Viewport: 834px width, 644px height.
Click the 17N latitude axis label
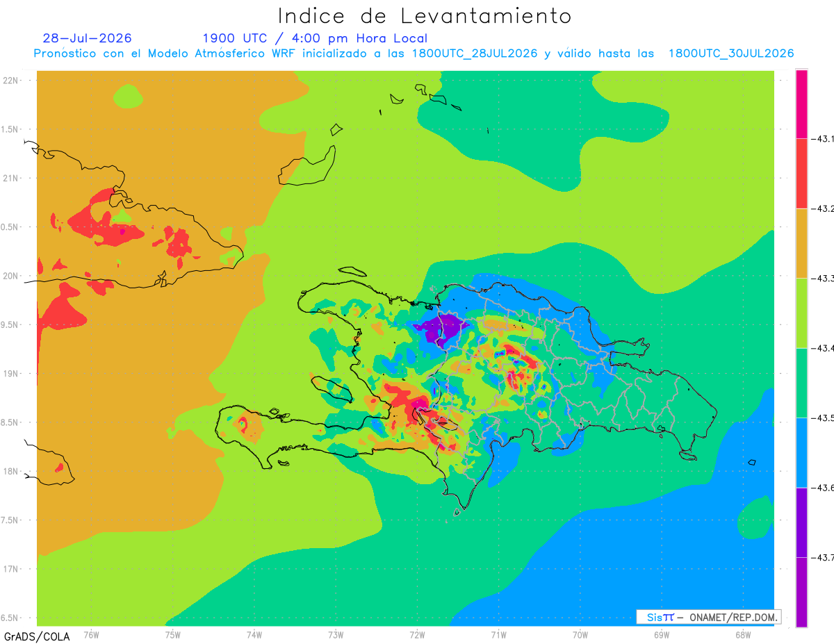click(x=10, y=569)
